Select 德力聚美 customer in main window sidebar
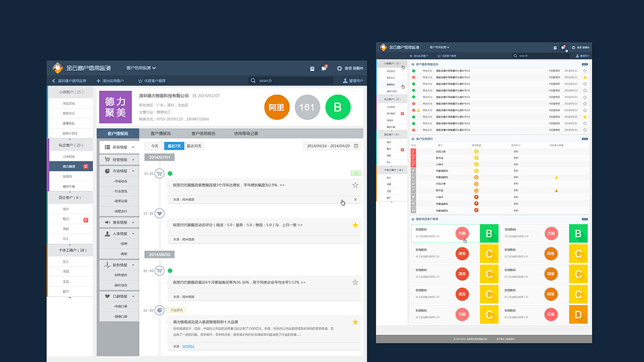 pyautogui.click(x=70, y=166)
